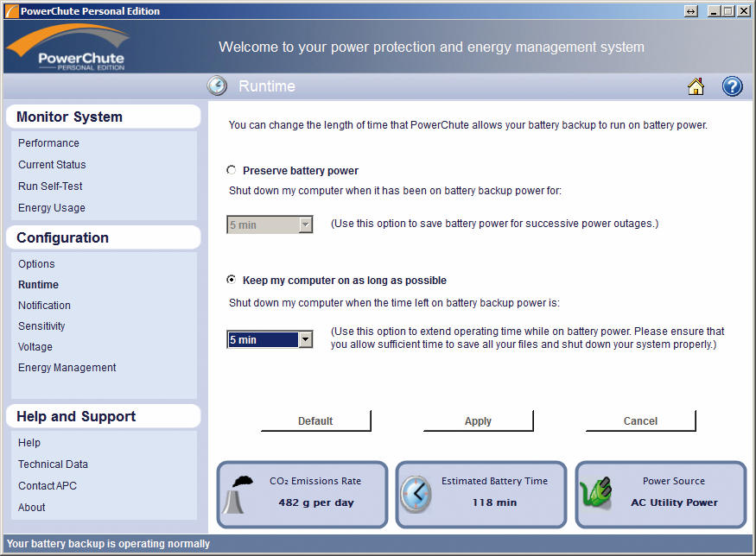Minimize the PowerChute window
Image resolution: width=756 pixels, height=556 pixels.
pos(714,11)
